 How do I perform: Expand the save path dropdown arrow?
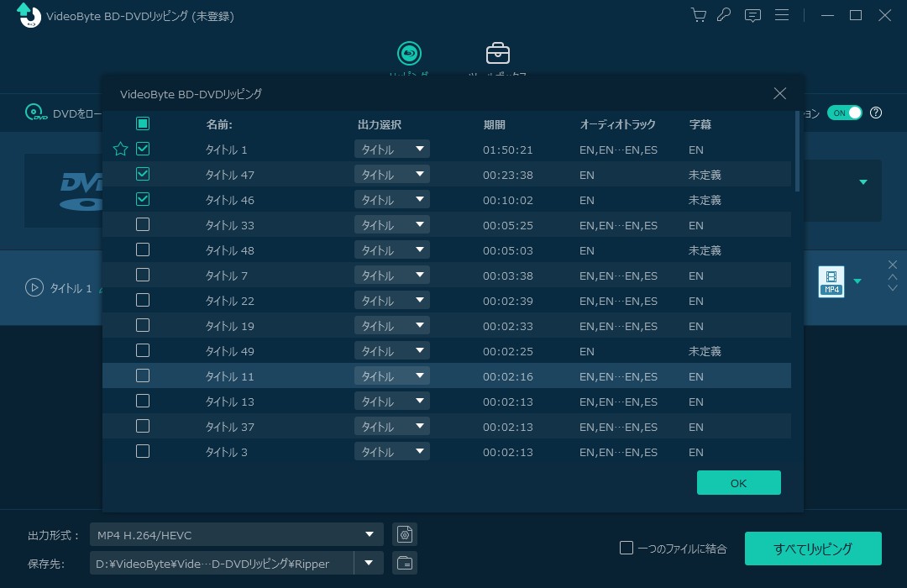point(369,563)
